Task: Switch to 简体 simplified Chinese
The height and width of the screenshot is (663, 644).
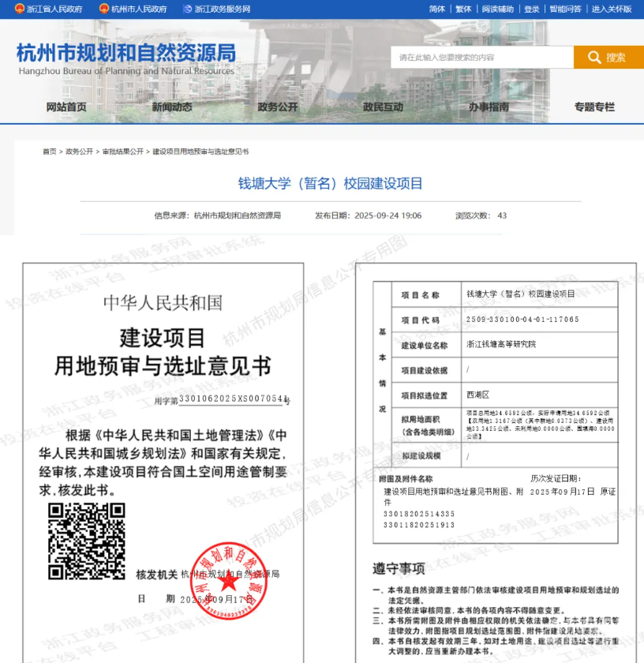Action: coord(437,9)
